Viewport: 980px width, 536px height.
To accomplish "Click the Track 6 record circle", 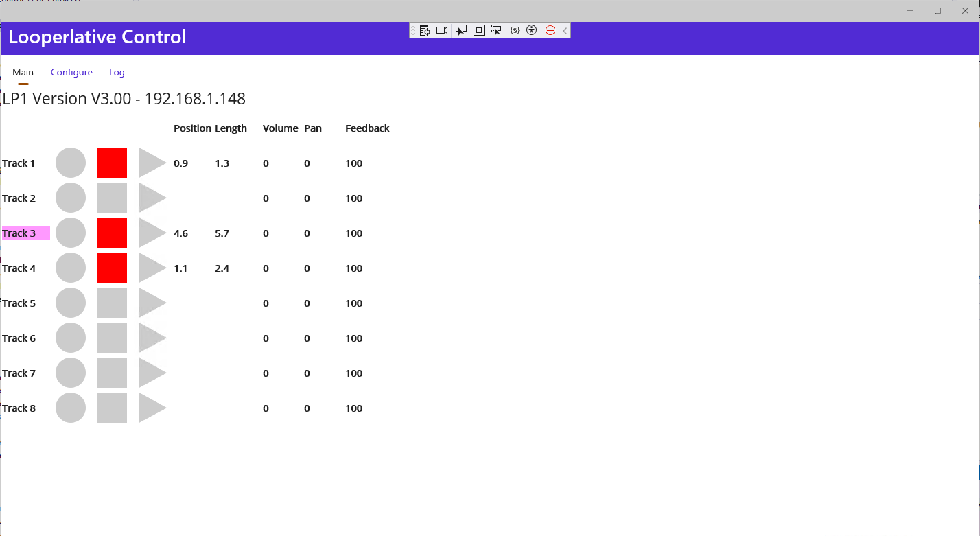I will 71,338.
